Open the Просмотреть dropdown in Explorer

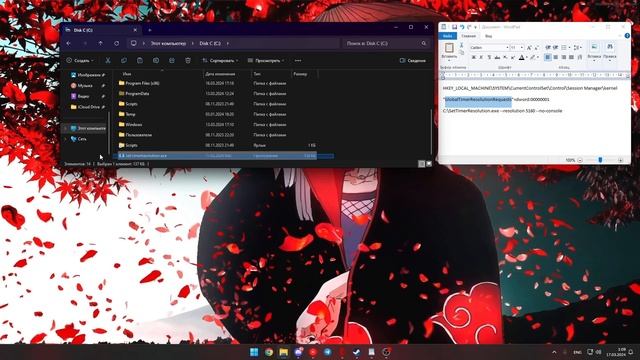coord(266,60)
